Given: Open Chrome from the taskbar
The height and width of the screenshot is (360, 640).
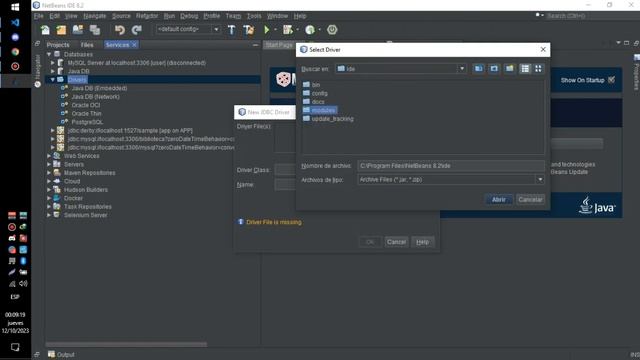Looking at the screenshot, I should point(15,52).
